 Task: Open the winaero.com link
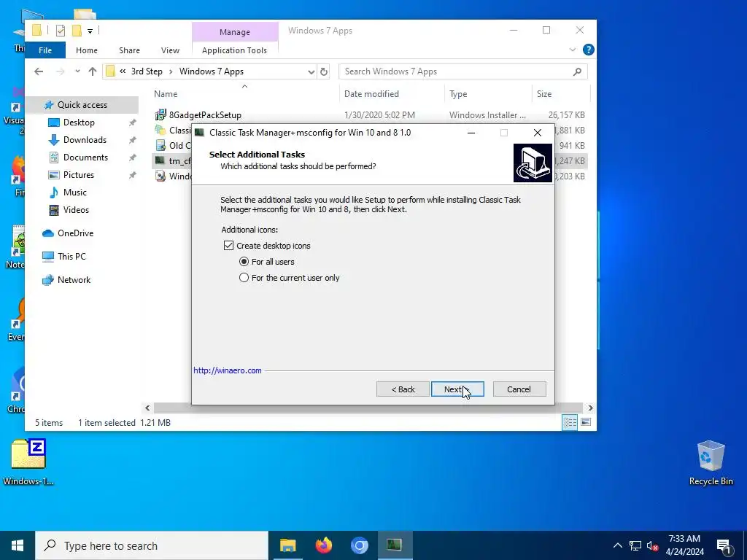(x=228, y=370)
